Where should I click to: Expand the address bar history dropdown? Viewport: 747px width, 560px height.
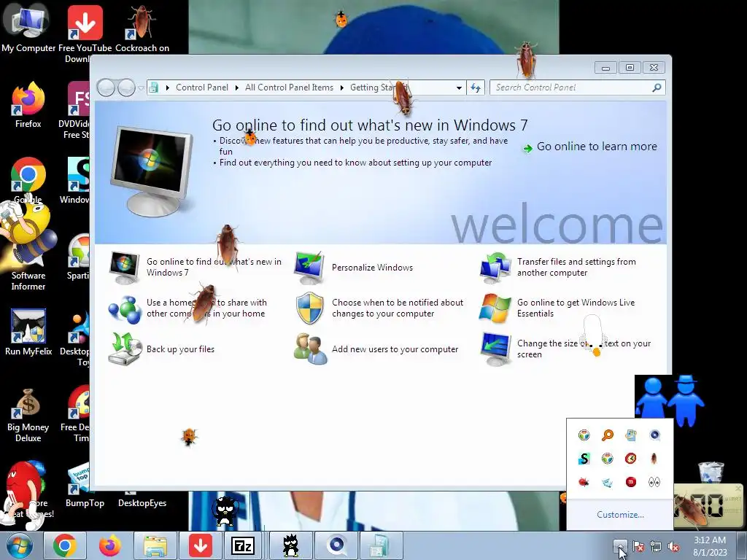click(459, 87)
